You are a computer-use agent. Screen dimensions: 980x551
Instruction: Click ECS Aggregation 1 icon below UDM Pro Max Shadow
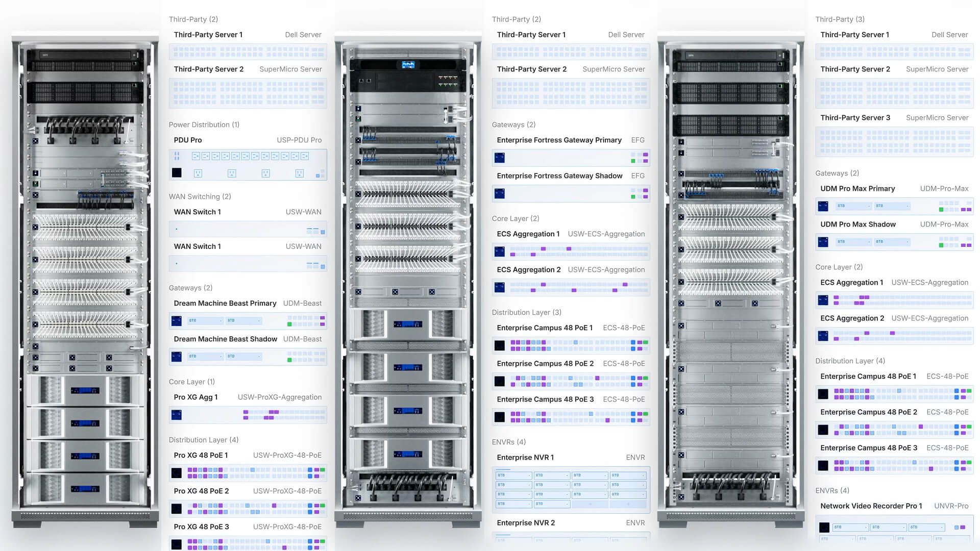coord(823,300)
